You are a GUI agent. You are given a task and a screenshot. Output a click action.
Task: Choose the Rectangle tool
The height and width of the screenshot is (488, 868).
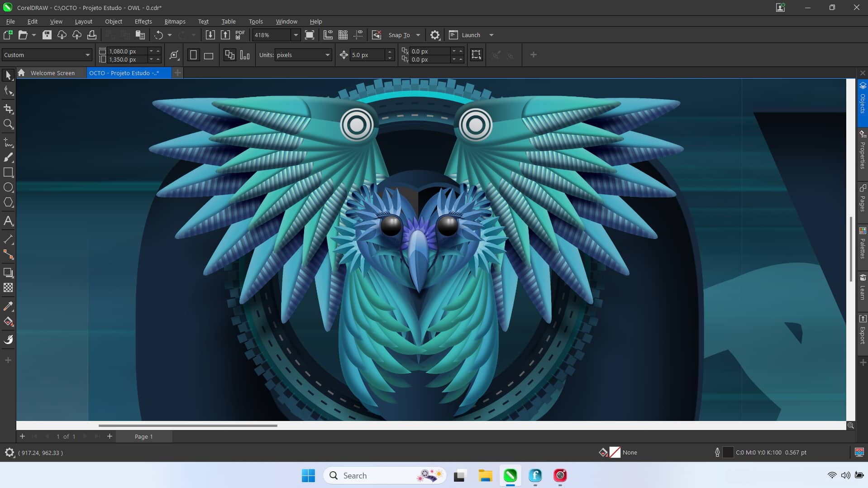tap(8, 172)
